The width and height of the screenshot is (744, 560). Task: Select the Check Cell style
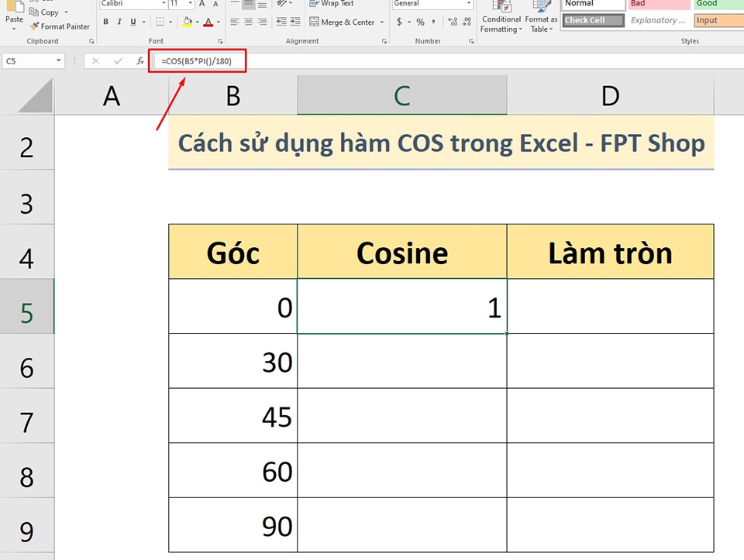(x=591, y=19)
